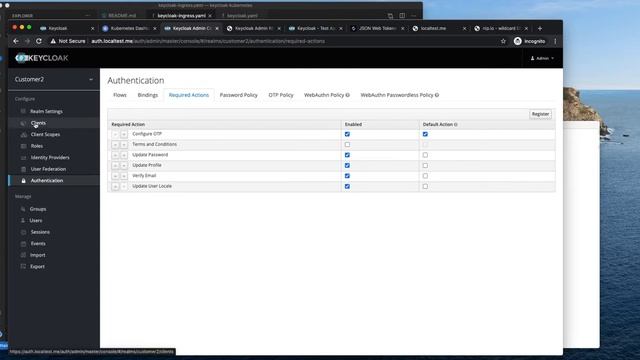The height and width of the screenshot is (360, 640).
Task: Move Update Profile down with arrow
Action: pos(124,165)
